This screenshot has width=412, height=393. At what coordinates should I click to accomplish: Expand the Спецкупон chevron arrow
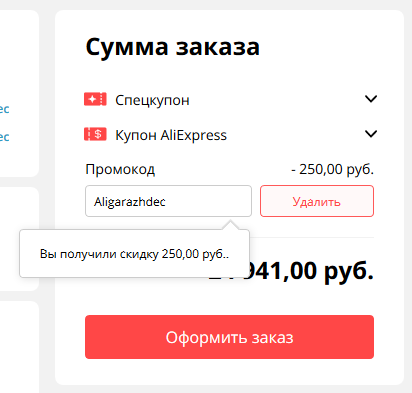[x=371, y=99]
